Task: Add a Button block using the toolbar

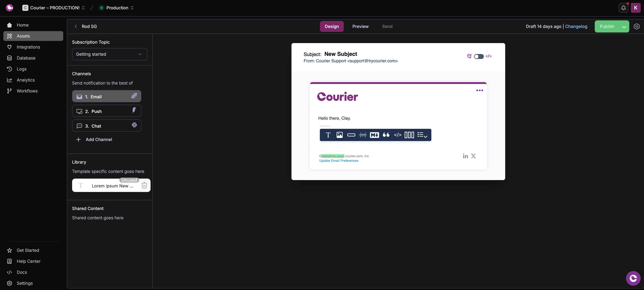Action: point(351,135)
